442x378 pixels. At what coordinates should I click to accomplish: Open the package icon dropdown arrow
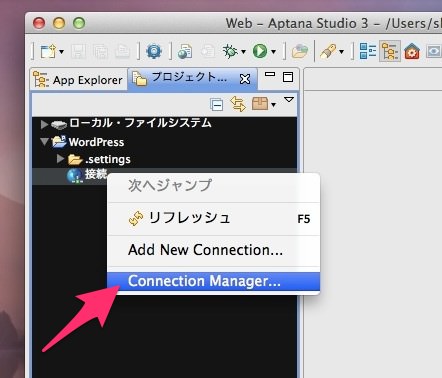[x=274, y=105]
